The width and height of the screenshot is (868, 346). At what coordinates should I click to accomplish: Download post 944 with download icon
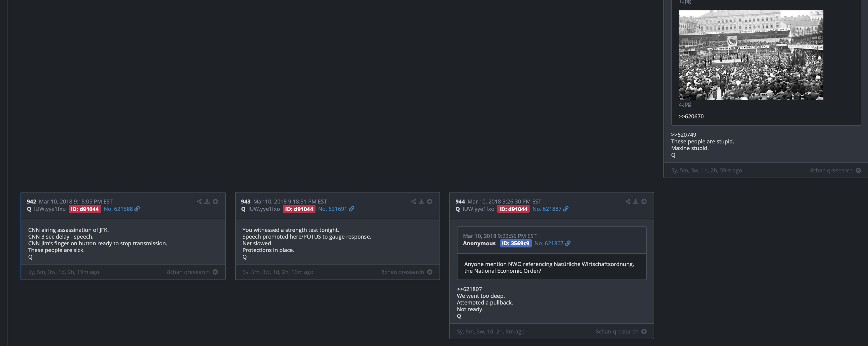(x=636, y=201)
